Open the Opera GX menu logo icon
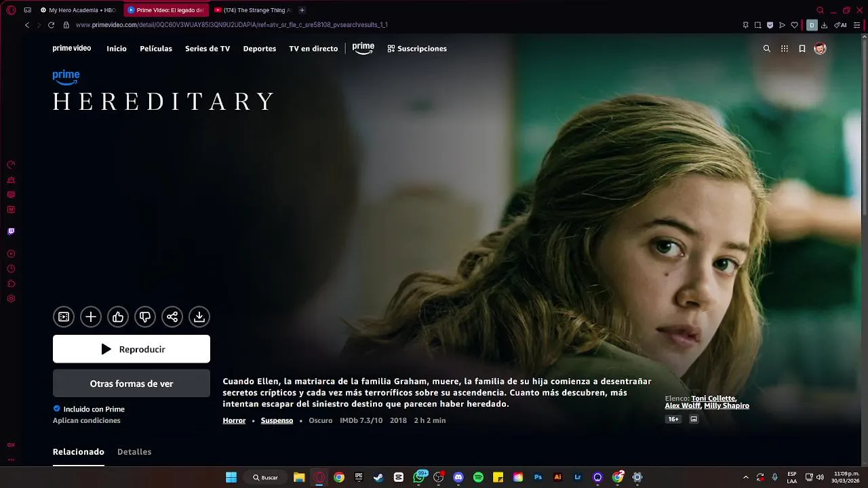The width and height of the screenshot is (868, 488). pyautogui.click(x=11, y=10)
